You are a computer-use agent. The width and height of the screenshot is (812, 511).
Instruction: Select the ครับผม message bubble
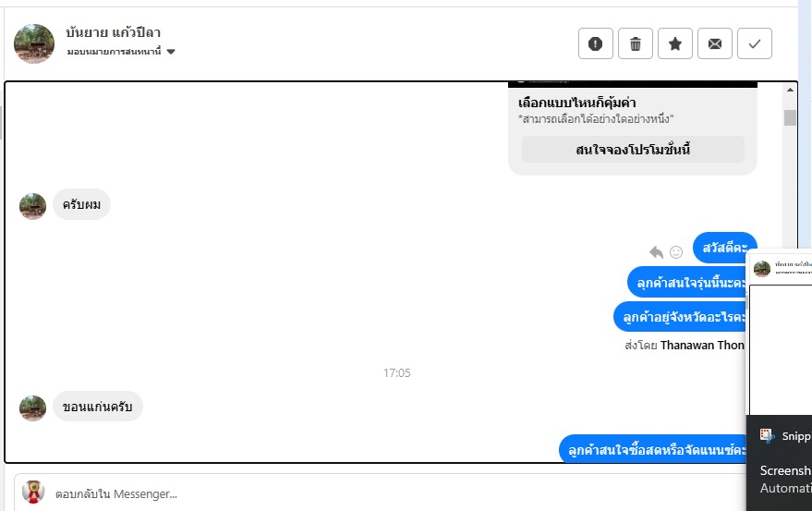81,204
